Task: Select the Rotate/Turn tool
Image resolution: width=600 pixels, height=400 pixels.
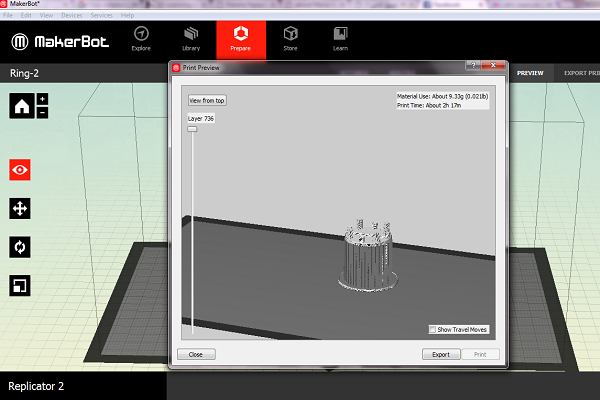Action: pyautogui.click(x=20, y=247)
